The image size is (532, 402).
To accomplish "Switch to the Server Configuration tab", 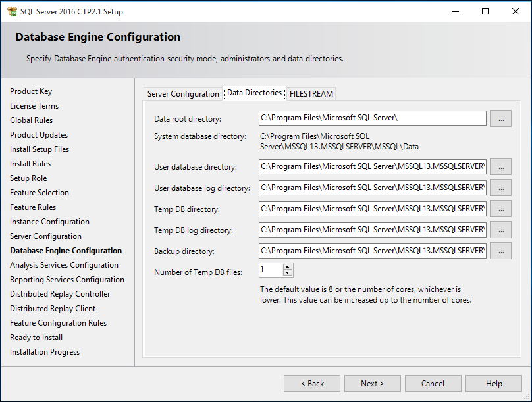I will tap(183, 94).
